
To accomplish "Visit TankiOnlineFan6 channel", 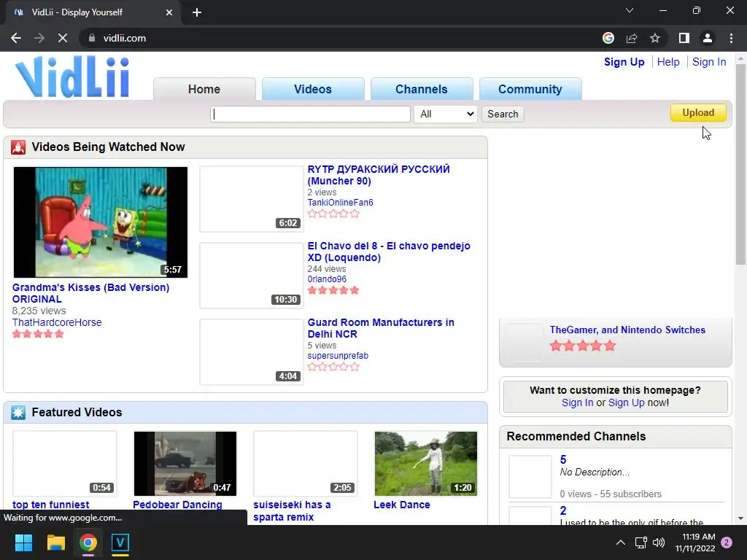I will pos(340,203).
